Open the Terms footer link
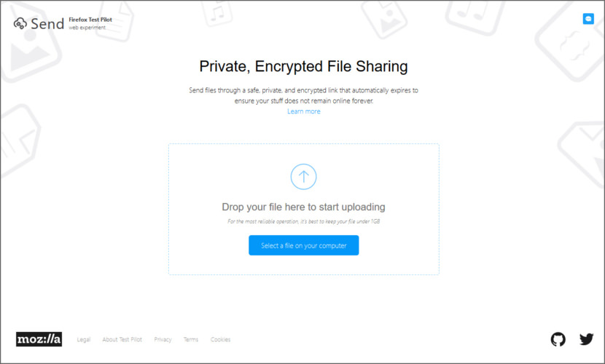Screen dimensions: 605x364 [190, 339]
